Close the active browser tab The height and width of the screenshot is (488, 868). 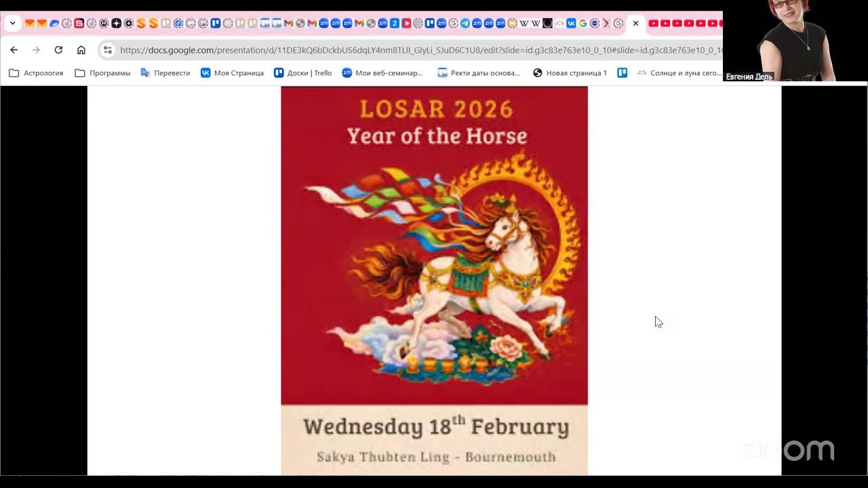click(635, 23)
